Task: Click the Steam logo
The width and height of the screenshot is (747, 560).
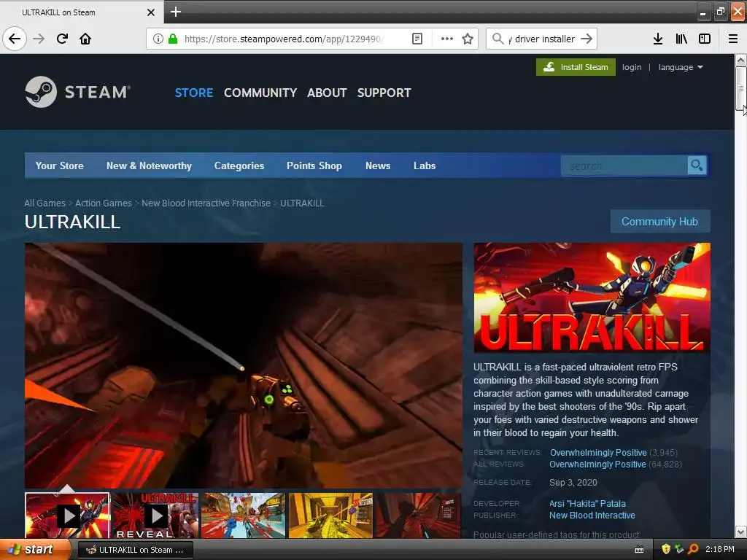Action: click(77, 92)
